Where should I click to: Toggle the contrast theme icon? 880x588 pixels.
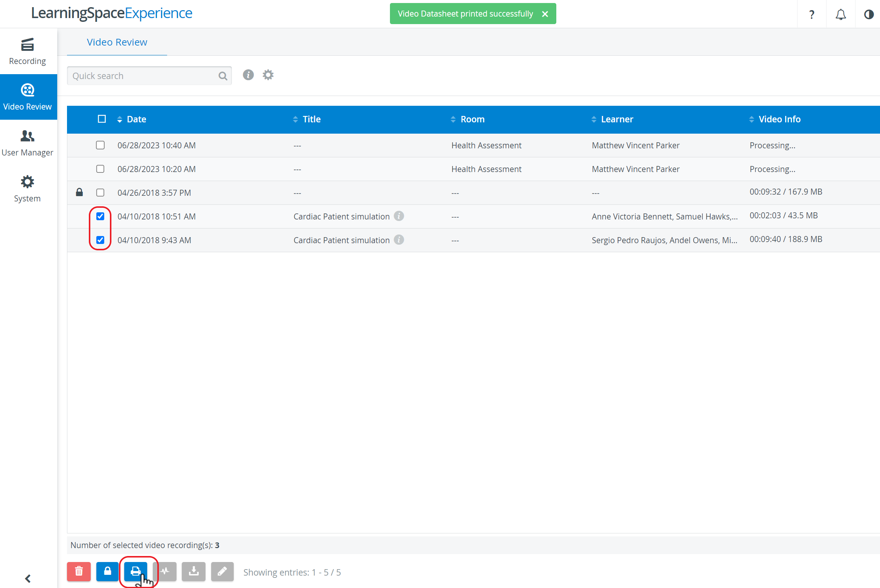869,14
